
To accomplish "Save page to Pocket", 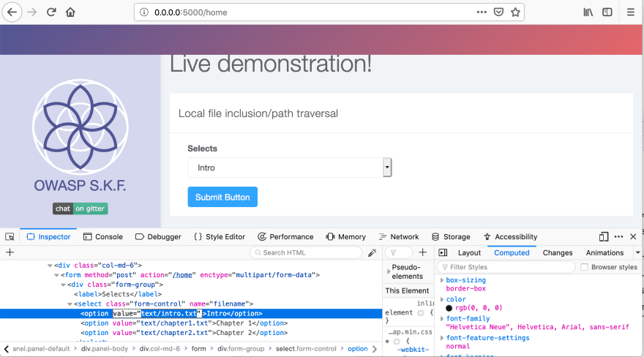I will (x=498, y=12).
